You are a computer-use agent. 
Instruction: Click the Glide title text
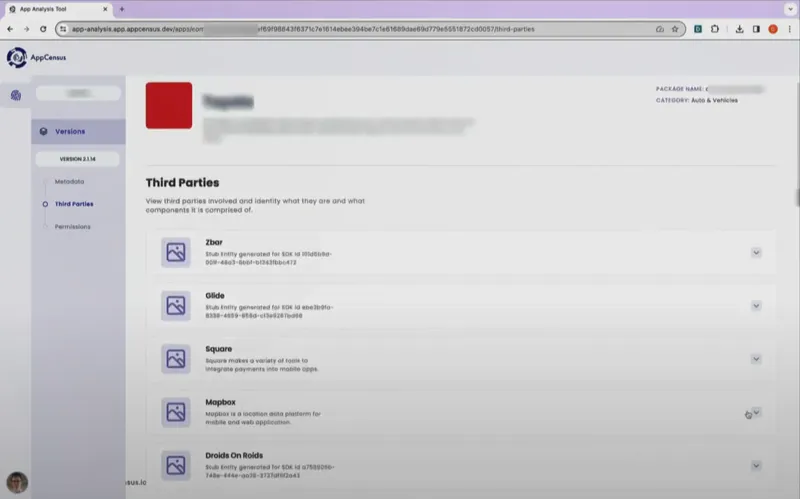tap(215, 296)
